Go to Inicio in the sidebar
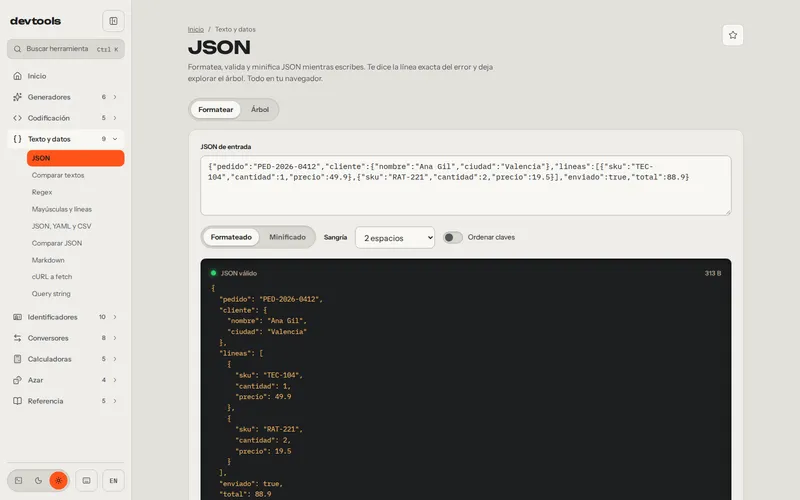This screenshot has width=800, height=500. click(x=66, y=76)
